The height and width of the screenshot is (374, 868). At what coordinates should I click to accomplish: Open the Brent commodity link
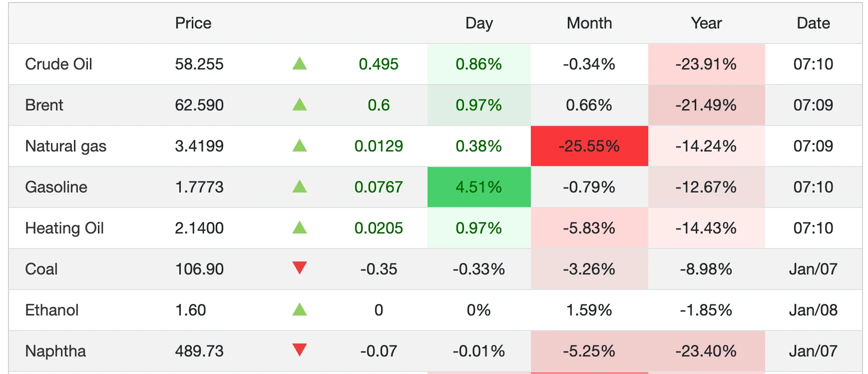tap(44, 105)
